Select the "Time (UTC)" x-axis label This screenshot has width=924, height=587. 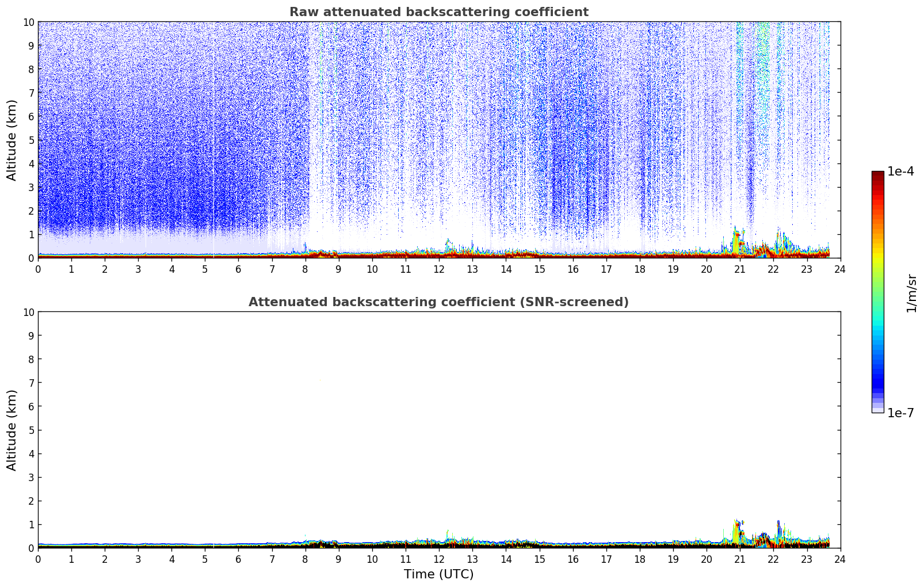point(438,574)
